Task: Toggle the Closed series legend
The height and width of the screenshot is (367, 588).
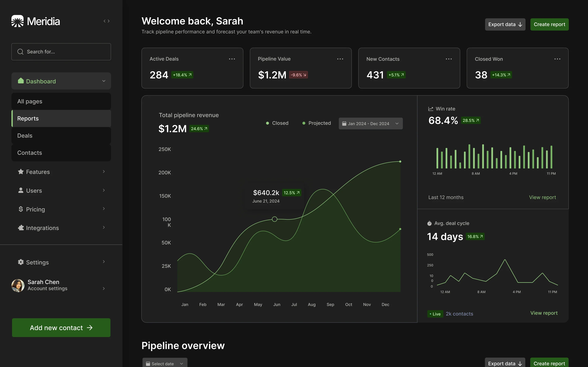Action: pos(277,123)
